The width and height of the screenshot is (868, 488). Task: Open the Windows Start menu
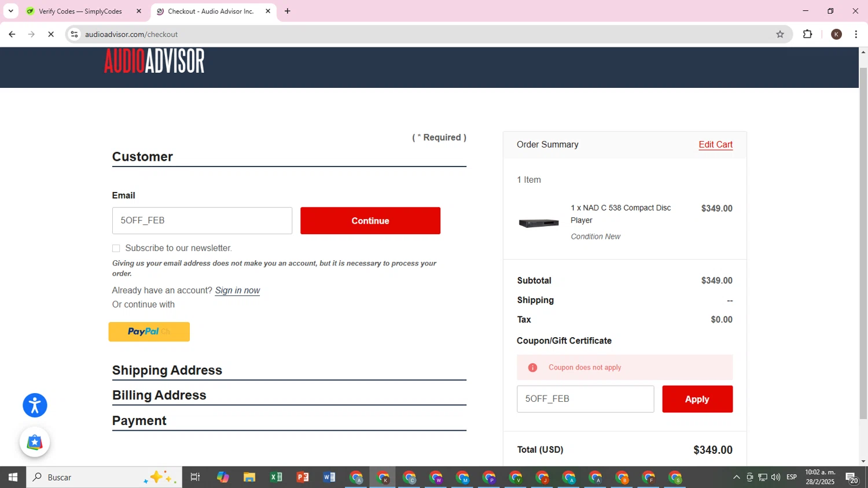pos(13,477)
